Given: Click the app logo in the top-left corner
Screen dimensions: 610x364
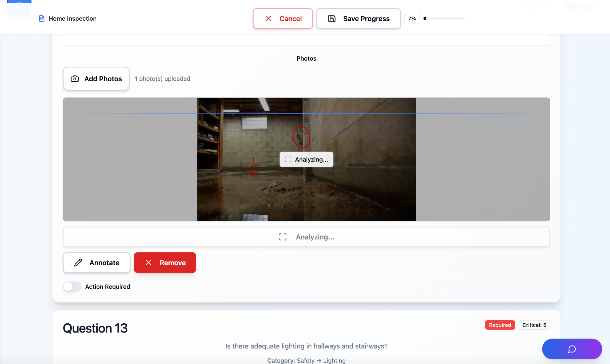Looking at the screenshot, I should (x=19, y=9).
